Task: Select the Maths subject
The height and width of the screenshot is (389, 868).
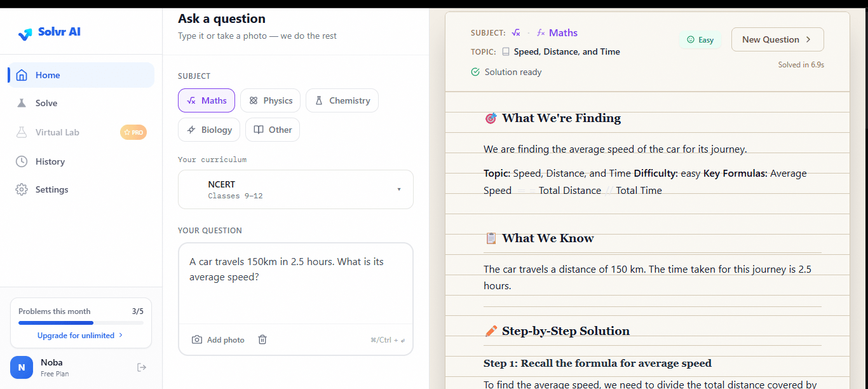Action: click(207, 100)
